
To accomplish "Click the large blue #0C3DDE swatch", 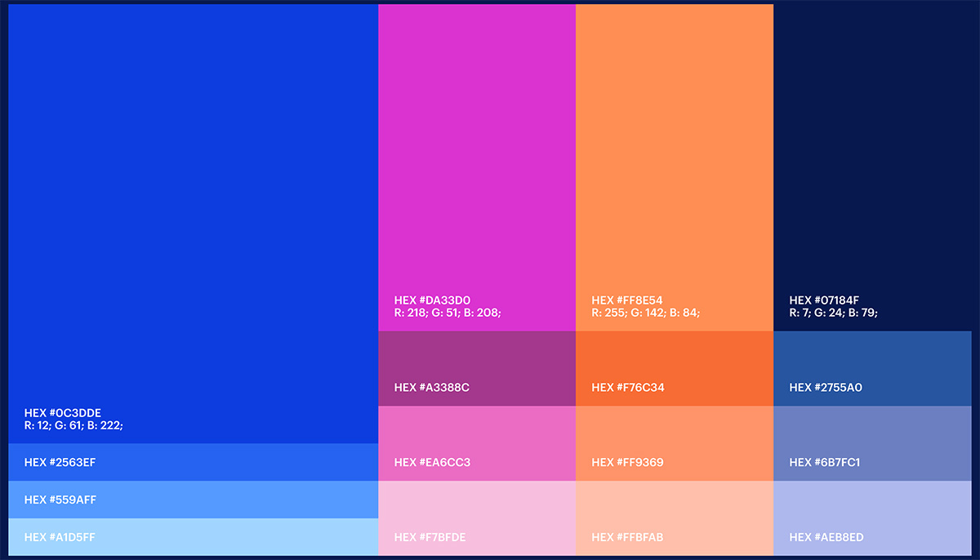I will (x=193, y=224).
